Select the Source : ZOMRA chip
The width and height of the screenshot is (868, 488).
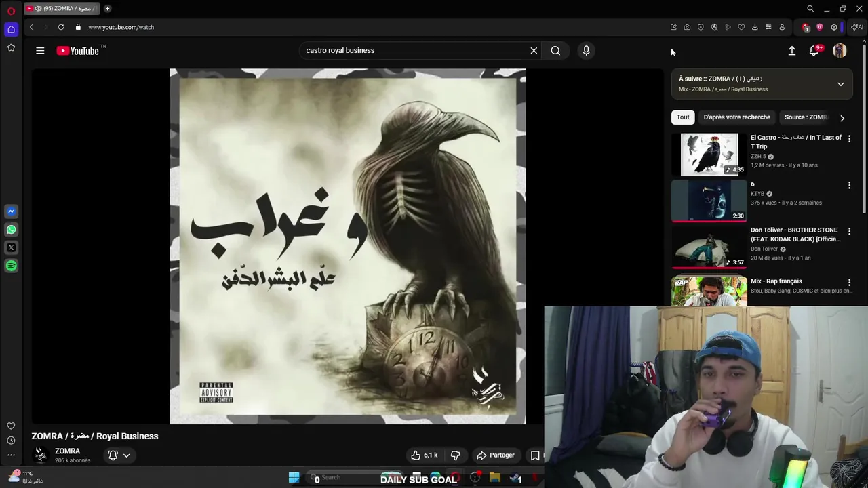point(806,117)
